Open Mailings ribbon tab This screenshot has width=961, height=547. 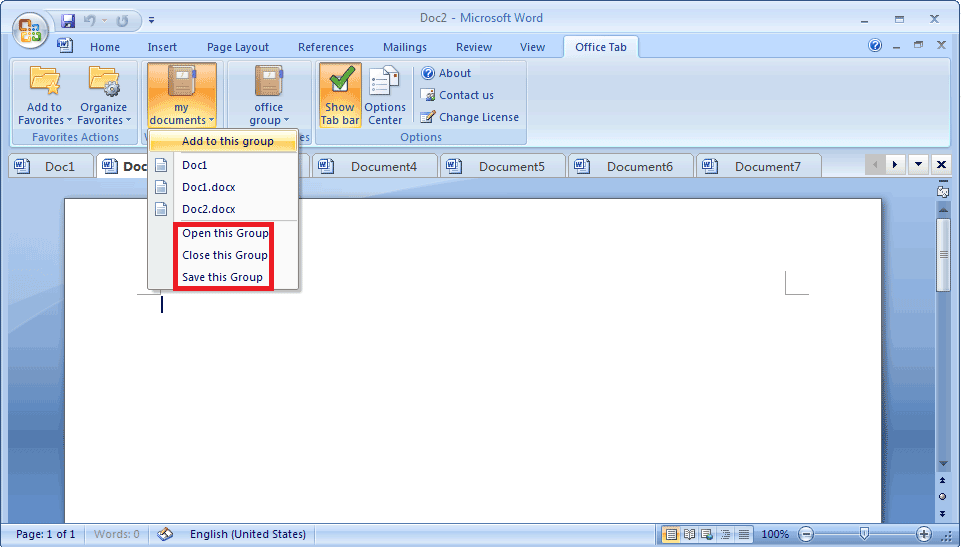pos(405,47)
